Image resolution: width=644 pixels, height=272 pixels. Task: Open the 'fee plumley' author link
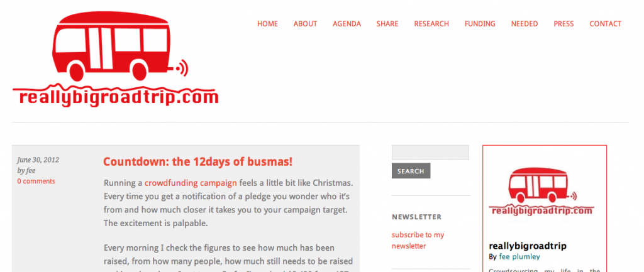pos(519,257)
